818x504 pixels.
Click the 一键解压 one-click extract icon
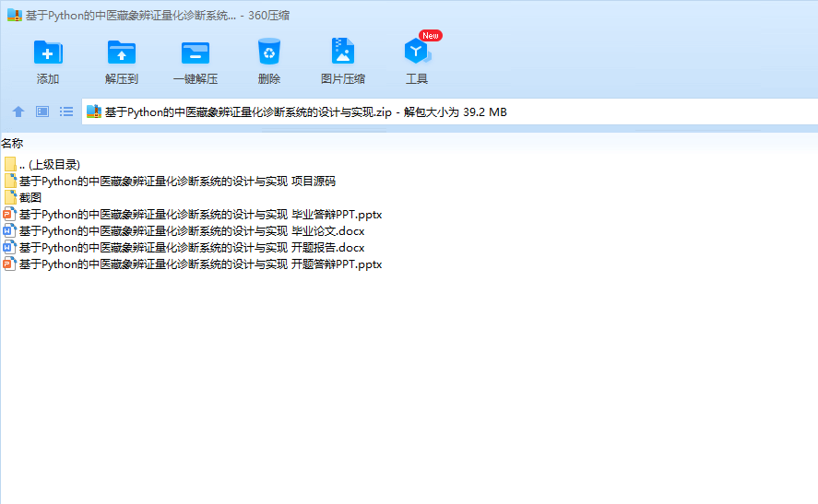[196, 53]
